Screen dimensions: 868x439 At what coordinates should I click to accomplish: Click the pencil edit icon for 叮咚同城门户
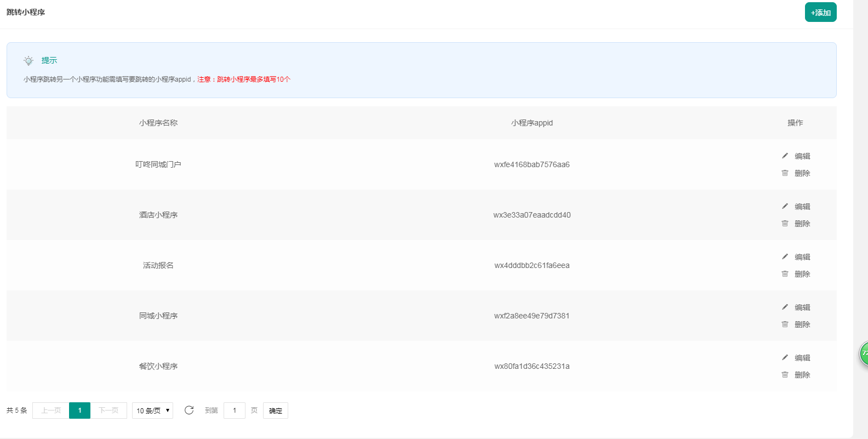785,156
